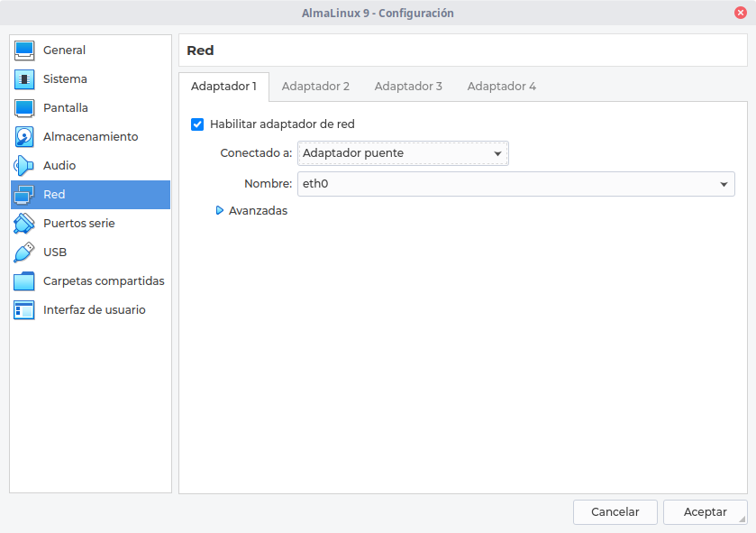
Task: Open the USB plug icon
Action: point(24,253)
